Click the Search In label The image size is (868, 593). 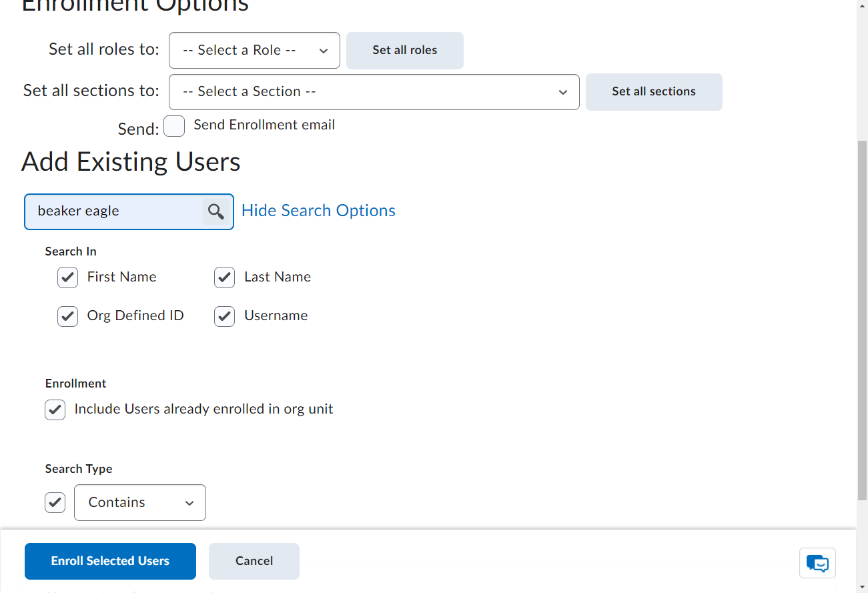[x=71, y=251]
